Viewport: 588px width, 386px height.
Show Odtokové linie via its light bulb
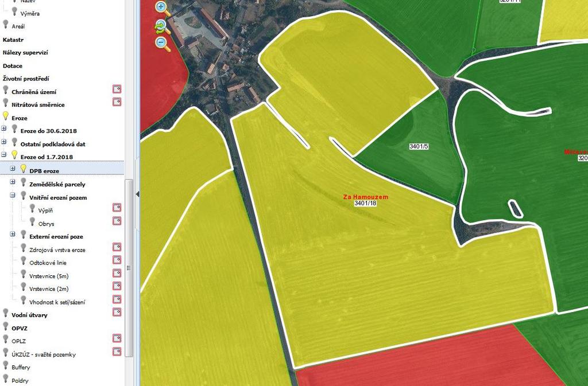pyautogui.click(x=24, y=261)
